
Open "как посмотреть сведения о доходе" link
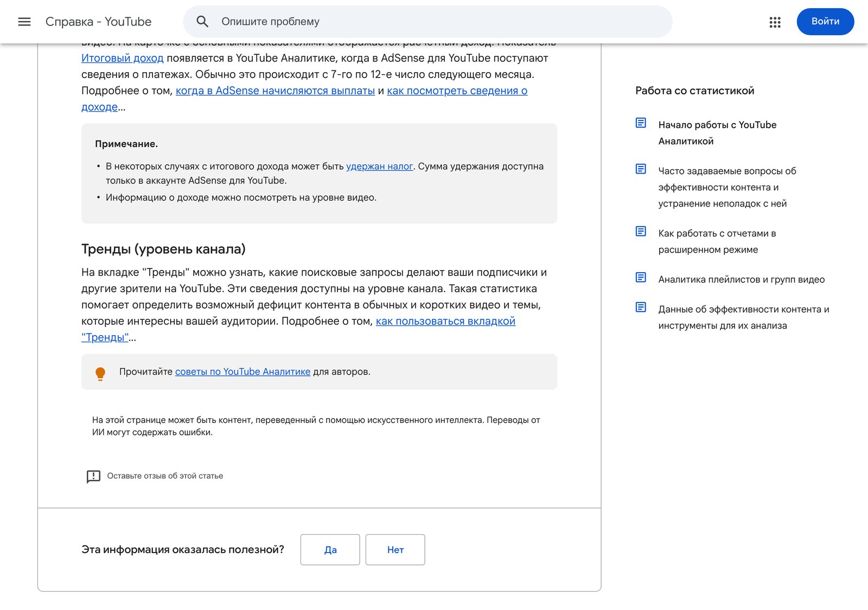(457, 91)
